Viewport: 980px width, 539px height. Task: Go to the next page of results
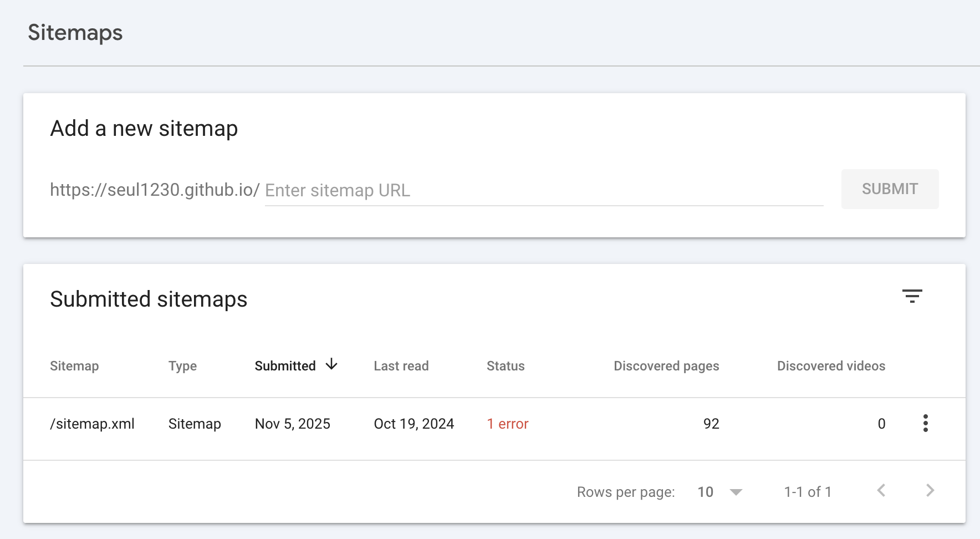[930, 491]
